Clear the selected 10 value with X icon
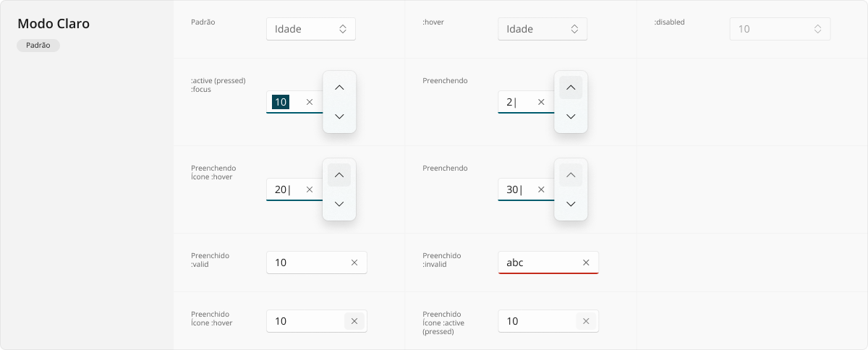Screen dimensions: 868x350 (310, 102)
